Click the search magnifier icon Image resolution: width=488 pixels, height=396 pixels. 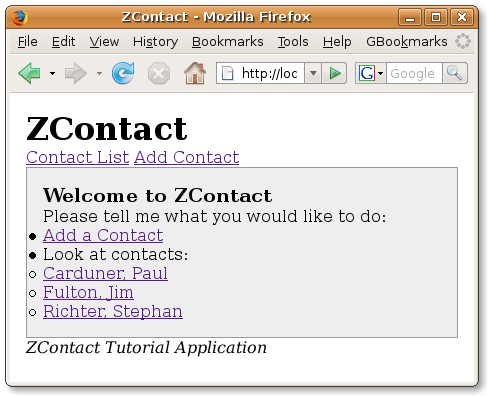click(x=455, y=73)
